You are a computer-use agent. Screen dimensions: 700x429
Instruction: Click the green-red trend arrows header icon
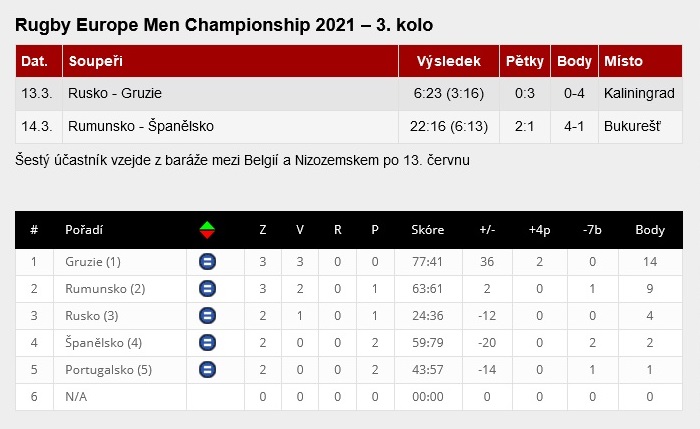tap(207, 229)
